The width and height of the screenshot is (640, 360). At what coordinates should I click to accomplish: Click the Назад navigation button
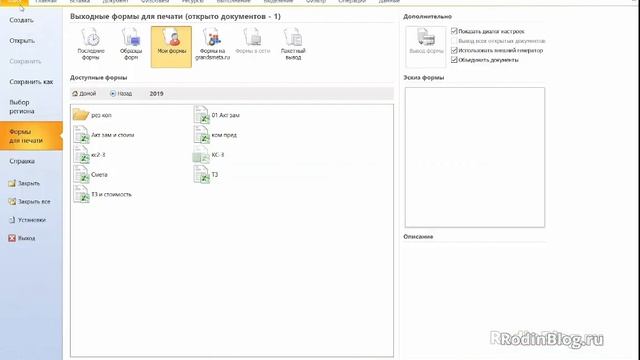(x=121, y=93)
